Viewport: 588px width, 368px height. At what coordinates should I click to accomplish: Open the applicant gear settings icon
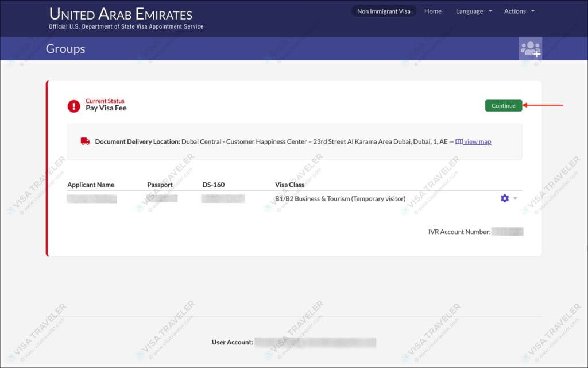click(505, 198)
